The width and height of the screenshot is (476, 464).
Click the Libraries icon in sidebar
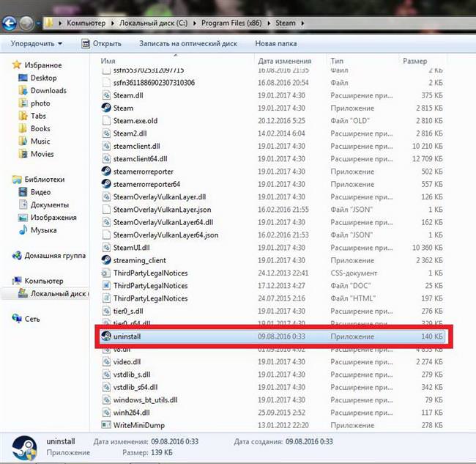click(x=17, y=180)
